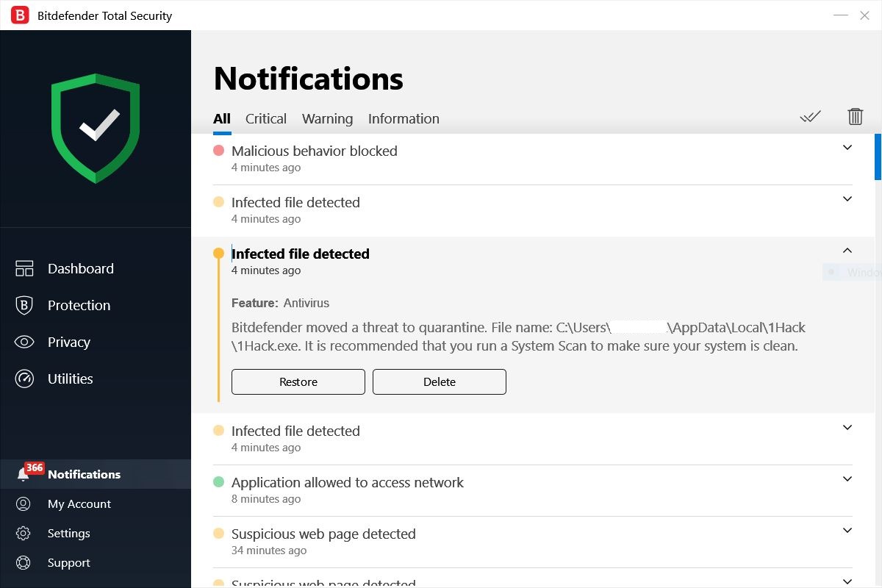This screenshot has width=882, height=588.
Task: Open the Utilities gauge icon
Action: click(24, 379)
